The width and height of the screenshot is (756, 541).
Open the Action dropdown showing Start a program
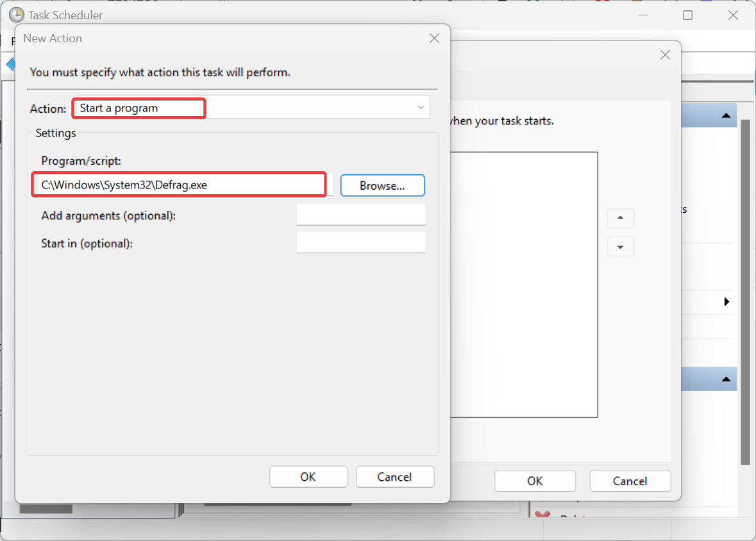251,108
